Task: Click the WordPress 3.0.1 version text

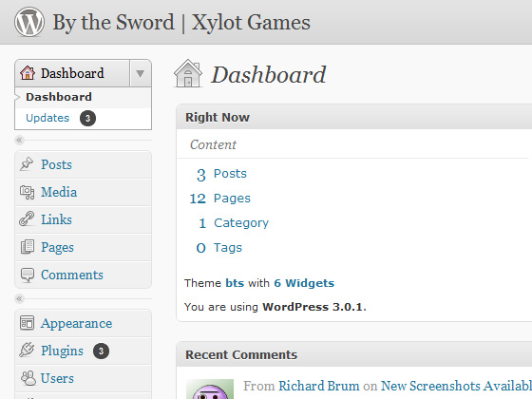Action: (313, 307)
